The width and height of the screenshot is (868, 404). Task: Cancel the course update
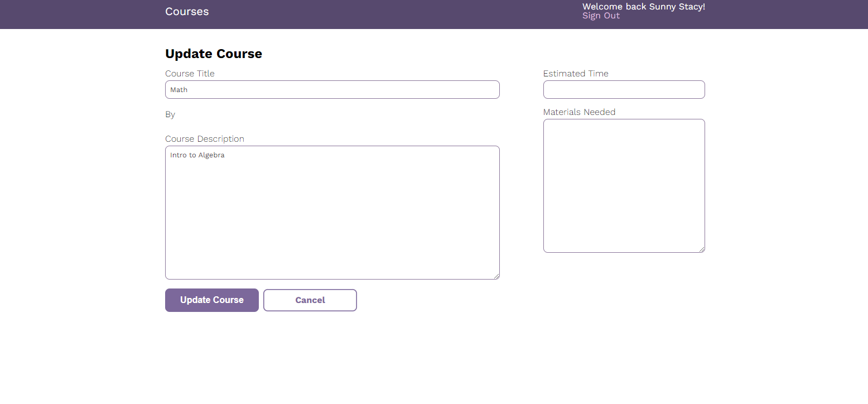pyautogui.click(x=310, y=300)
